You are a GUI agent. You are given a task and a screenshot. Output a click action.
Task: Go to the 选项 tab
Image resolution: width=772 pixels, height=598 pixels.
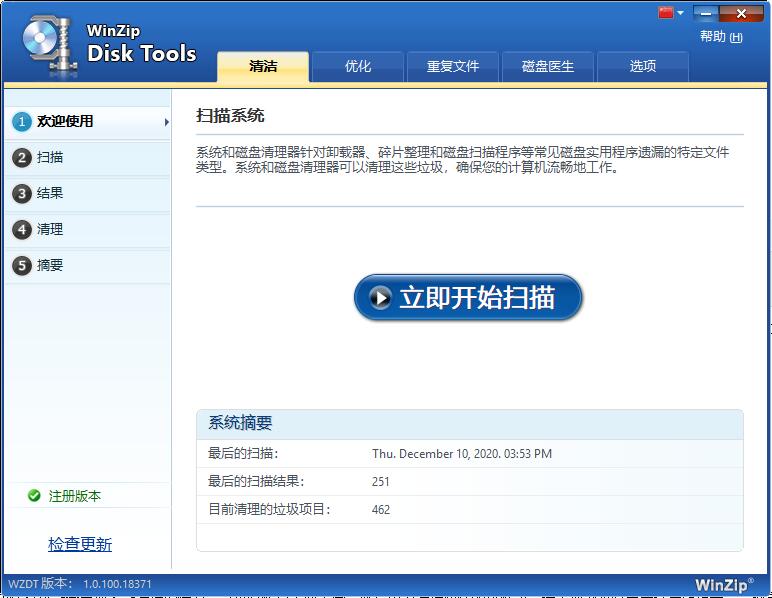pos(643,66)
